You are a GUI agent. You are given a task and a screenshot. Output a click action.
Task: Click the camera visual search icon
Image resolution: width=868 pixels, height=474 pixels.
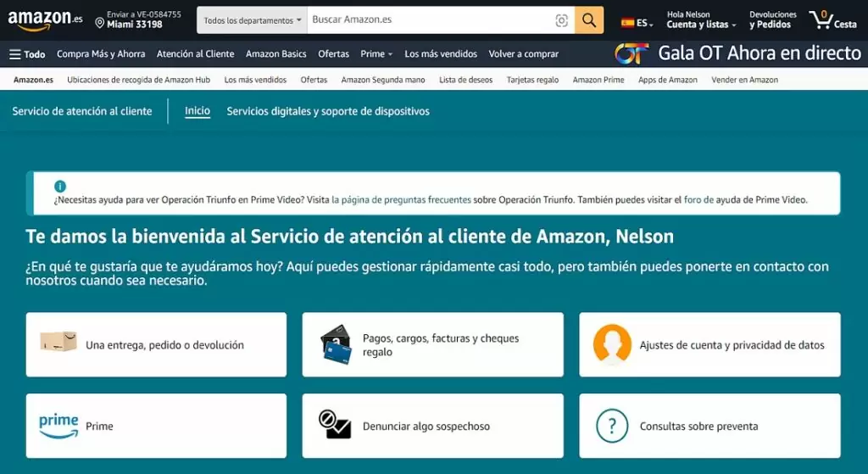[x=561, y=20]
